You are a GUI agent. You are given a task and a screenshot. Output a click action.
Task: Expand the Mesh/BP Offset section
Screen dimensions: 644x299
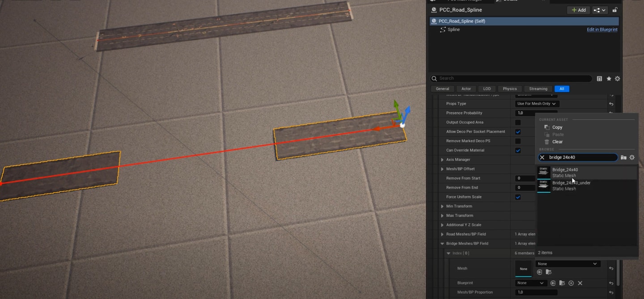[442, 169]
